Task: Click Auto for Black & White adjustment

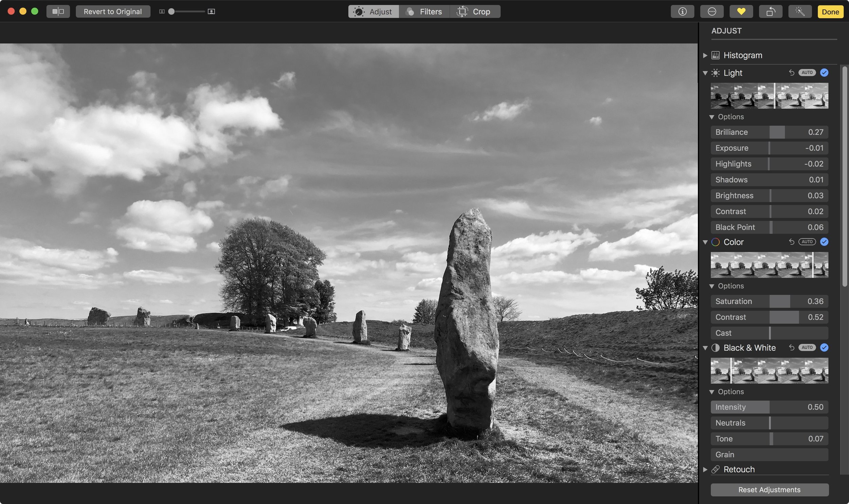Action: (807, 347)
